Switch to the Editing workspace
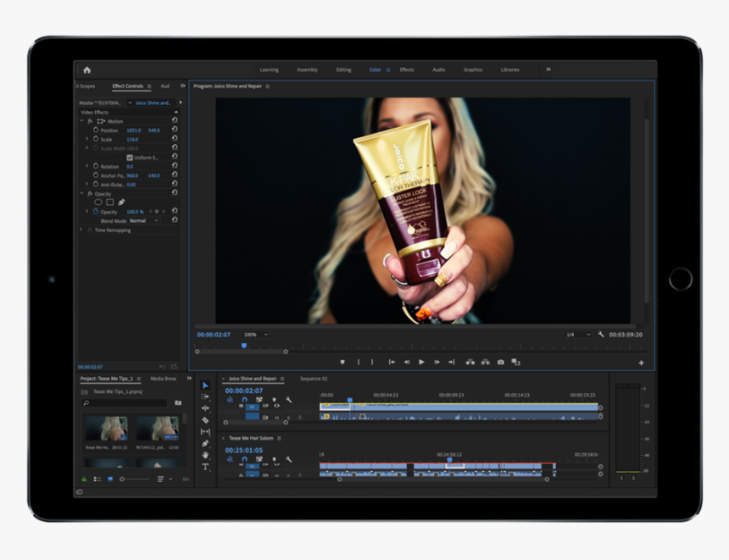 (343, 69)
